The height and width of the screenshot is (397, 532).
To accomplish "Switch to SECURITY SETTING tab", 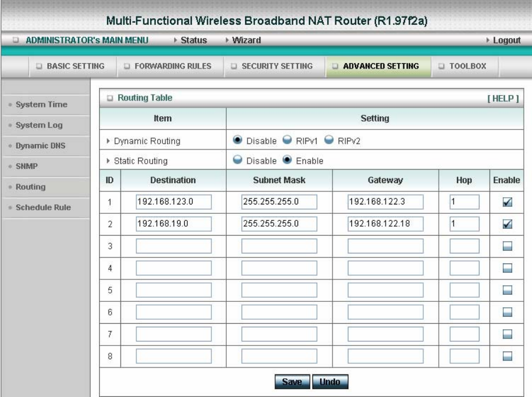I will [277, 66].
